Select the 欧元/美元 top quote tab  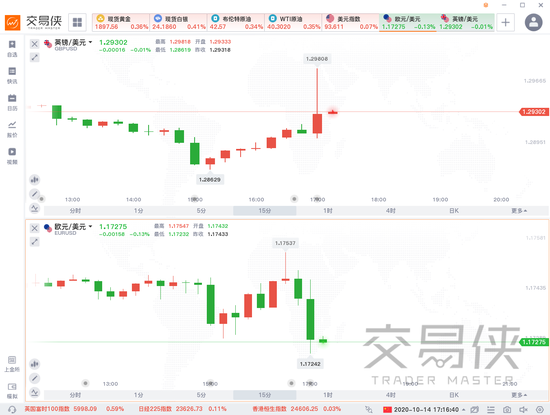[408, 22]
